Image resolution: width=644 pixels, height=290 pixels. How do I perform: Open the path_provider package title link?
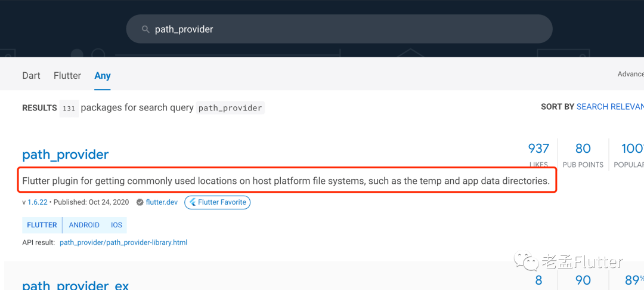66,155
